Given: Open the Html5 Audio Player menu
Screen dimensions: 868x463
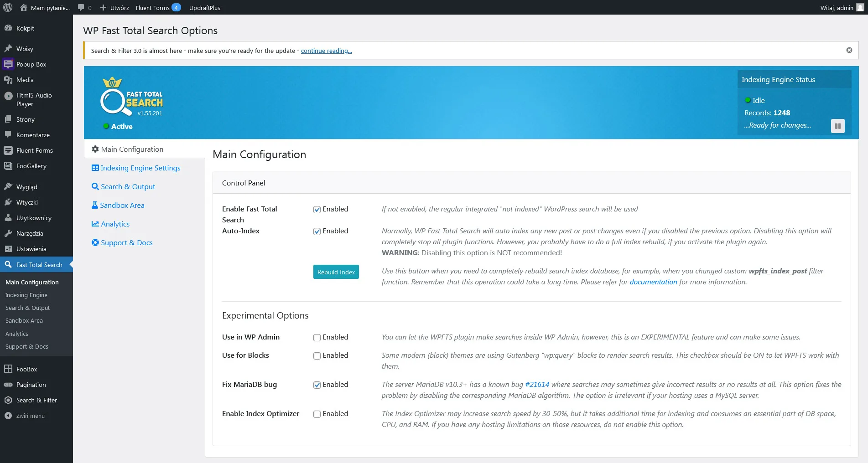Looking at the screenshot, I should pyautogui.click(x=34, y=99).
